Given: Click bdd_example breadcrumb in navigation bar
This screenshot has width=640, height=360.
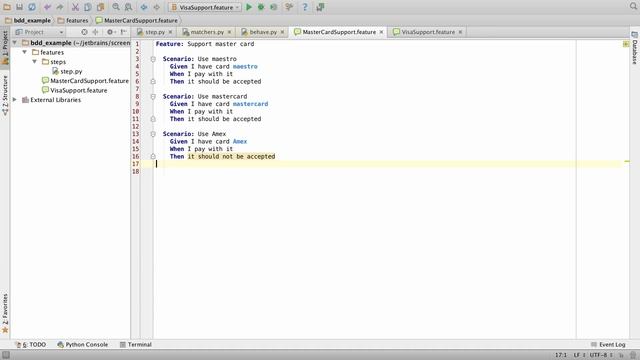Looking at the screenshot, I should tap(28, 20).
